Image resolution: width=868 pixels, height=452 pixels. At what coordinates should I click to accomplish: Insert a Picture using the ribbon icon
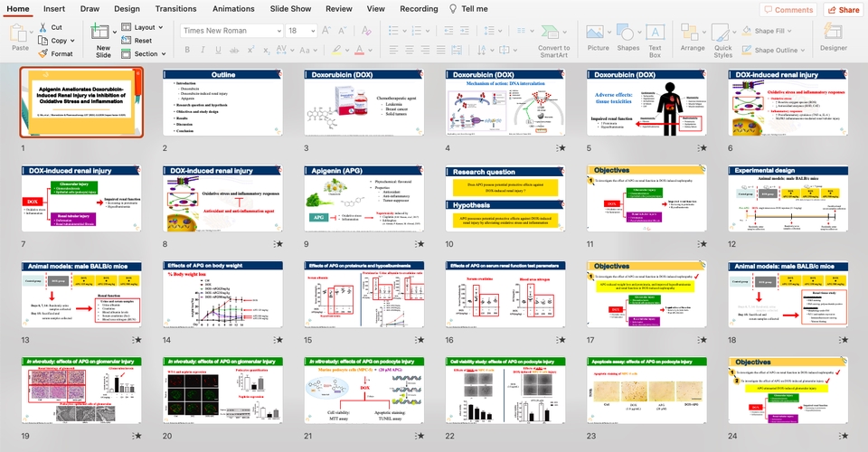pos(595,32)
